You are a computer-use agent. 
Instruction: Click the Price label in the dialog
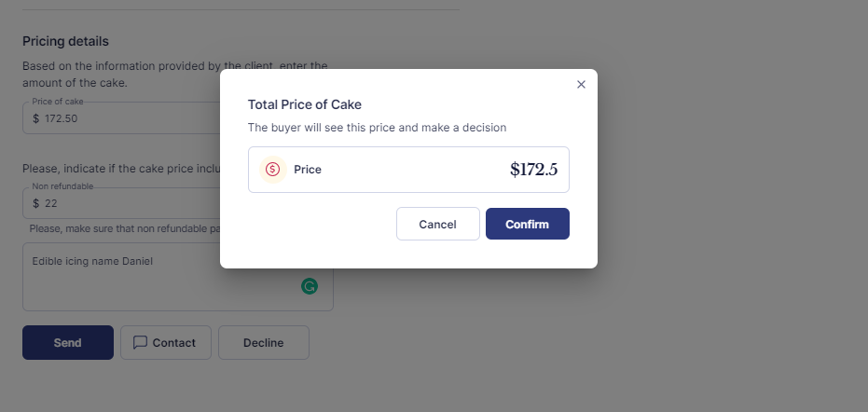coord(308,170)
